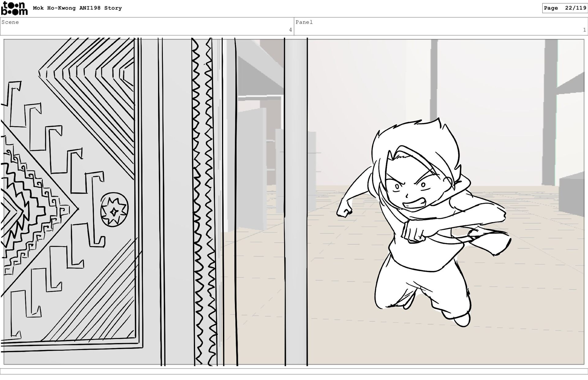Viewport: 588px width, 380px height.
Task: Select the Page 22/119 indicator box
Action: [x=565, y=8]
